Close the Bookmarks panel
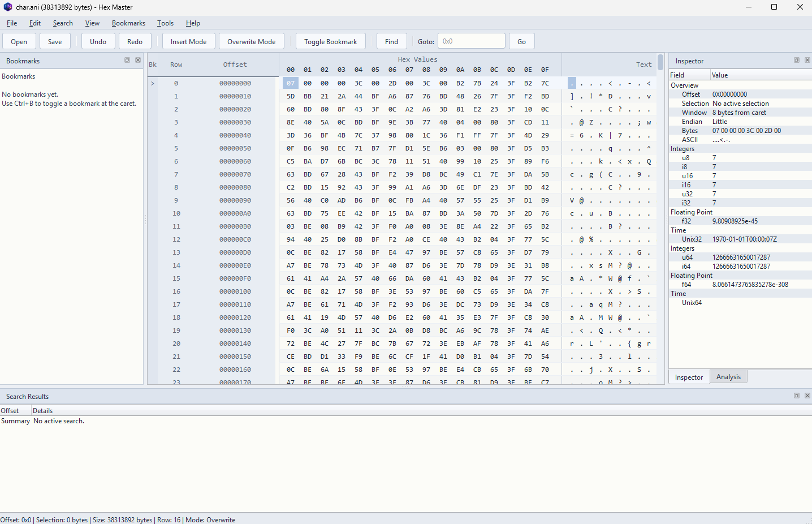The height and width of the screenshot is (524, 812). coord(138,60)
